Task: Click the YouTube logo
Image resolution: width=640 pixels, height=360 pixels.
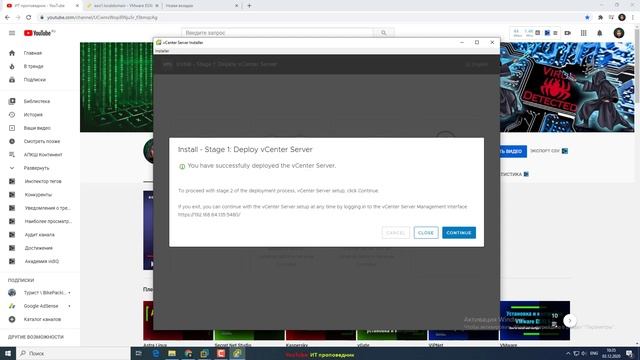Action: point(38,33)
